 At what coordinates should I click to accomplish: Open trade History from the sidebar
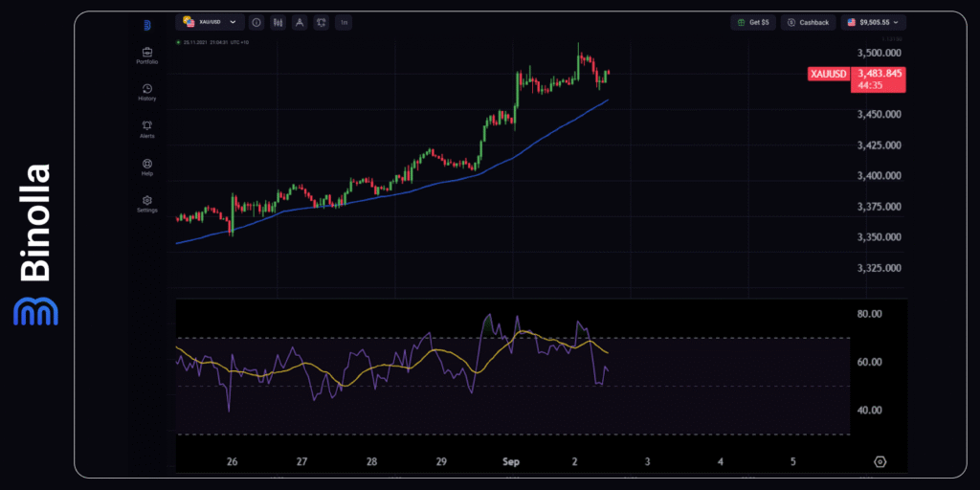[x=147, y=91]
